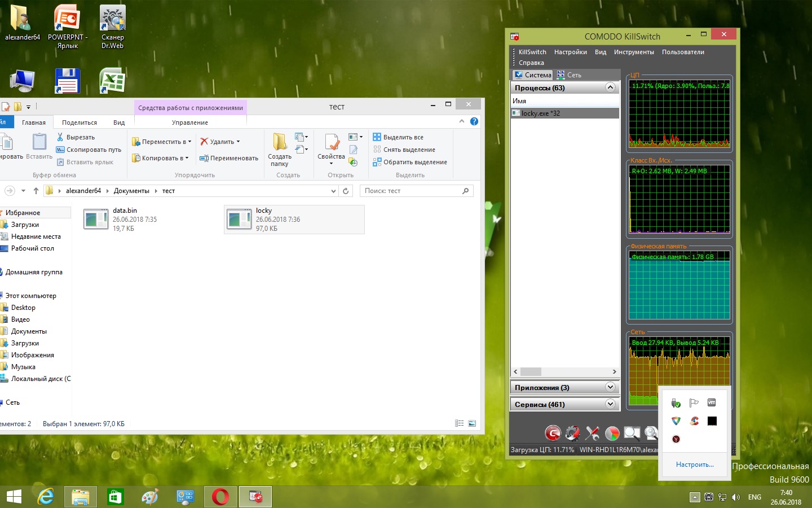Switch to the Вид ribbon tab
The image size is (812, 508).
point(119,122)
